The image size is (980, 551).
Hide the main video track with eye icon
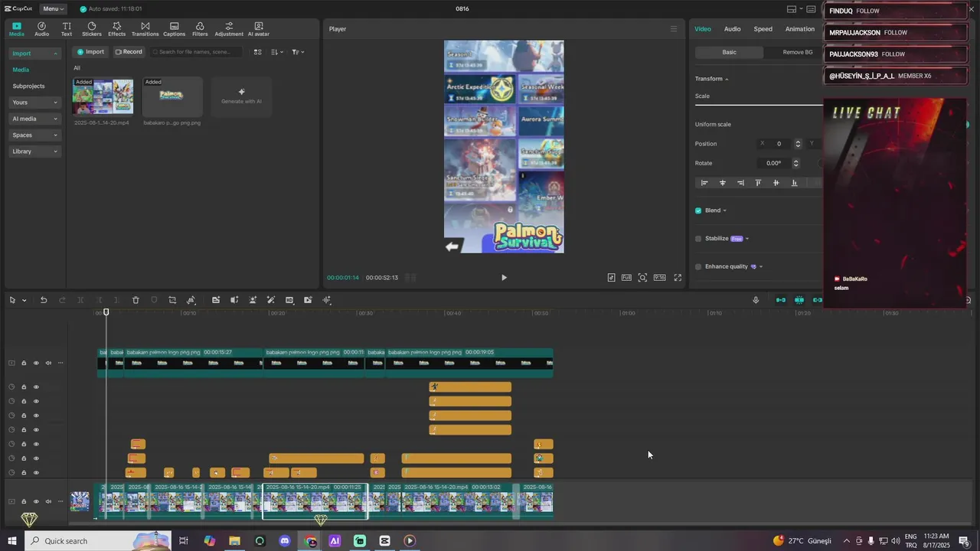coord(36,502)
